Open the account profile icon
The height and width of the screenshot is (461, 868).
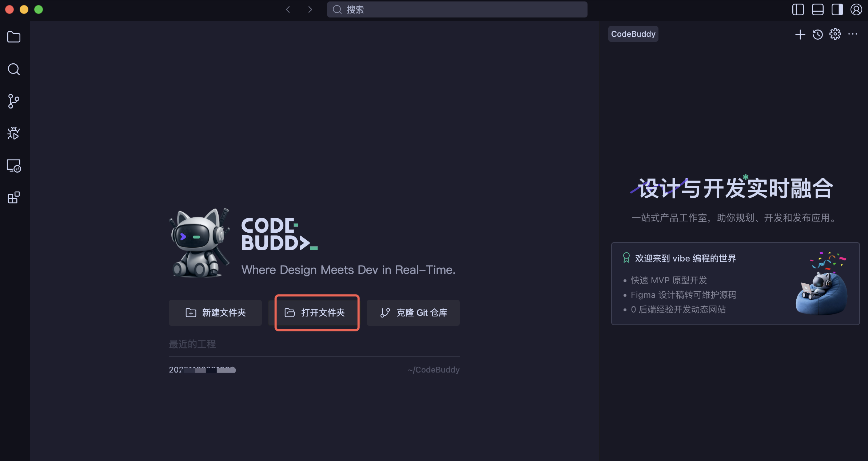[x=856, y=9]
